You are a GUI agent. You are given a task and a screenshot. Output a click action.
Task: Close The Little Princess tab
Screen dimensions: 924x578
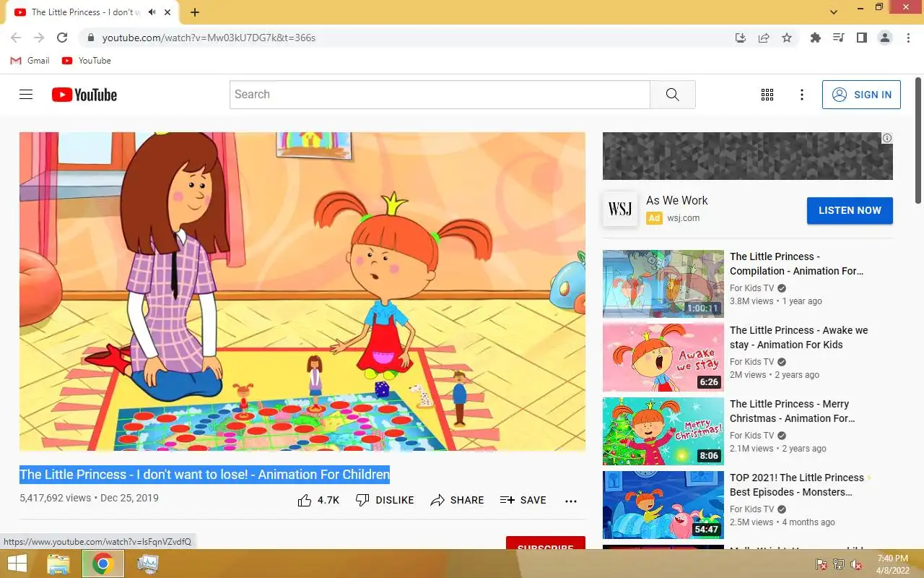pos(169,12)
